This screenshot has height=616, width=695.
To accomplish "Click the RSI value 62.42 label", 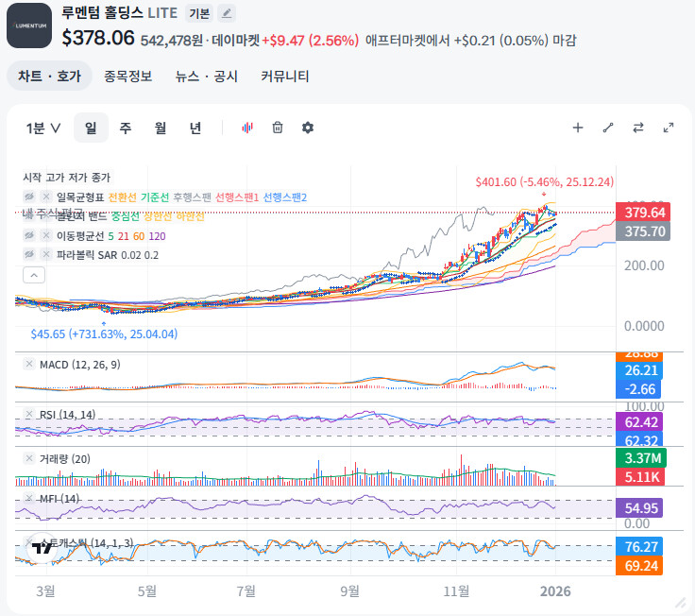I will [639, 422].
